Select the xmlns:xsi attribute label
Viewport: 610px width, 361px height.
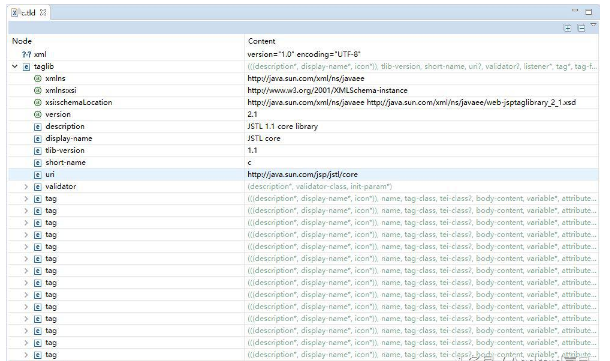[61, 91]
